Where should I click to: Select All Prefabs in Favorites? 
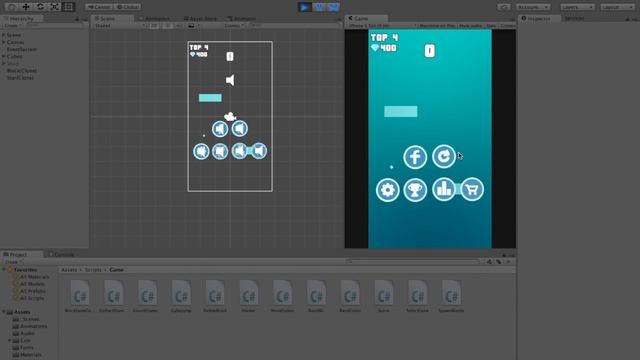(33, 291)
